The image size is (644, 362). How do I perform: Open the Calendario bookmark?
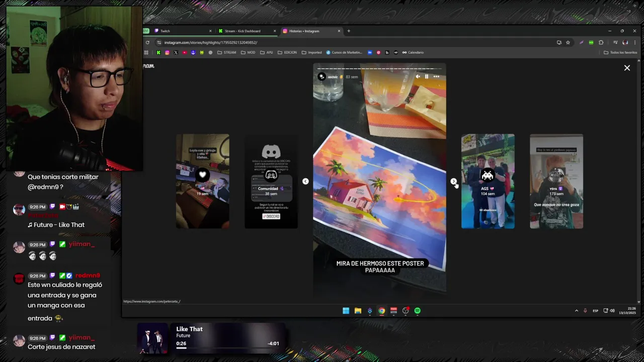click(x=413, y=52)
